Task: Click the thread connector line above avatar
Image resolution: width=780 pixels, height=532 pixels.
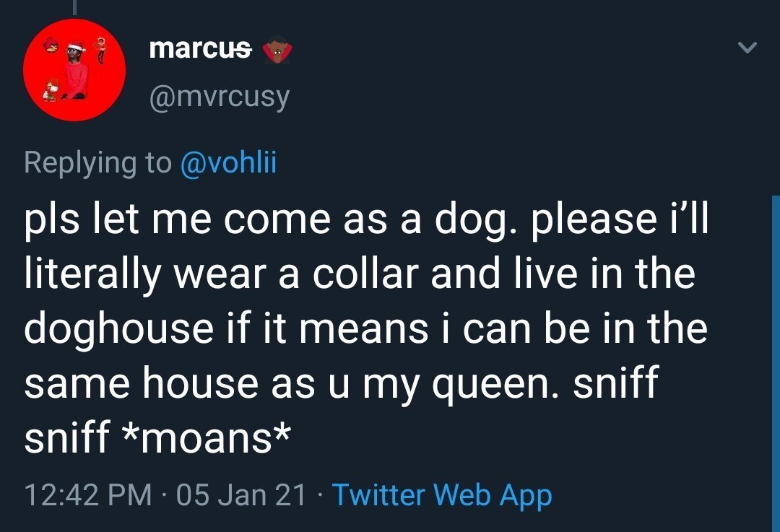Action: (x=74, y=6)
